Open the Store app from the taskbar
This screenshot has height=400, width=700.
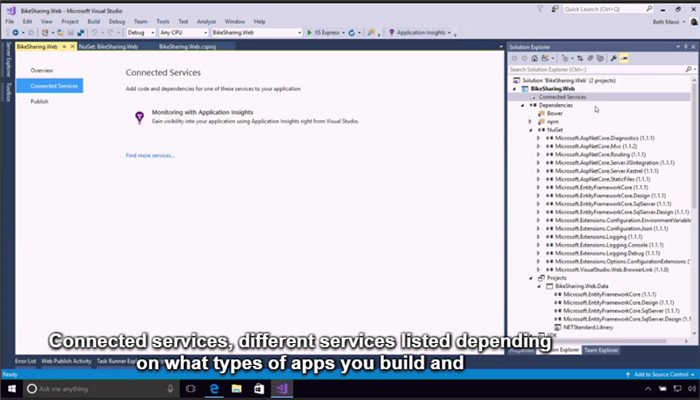point(259,388)
